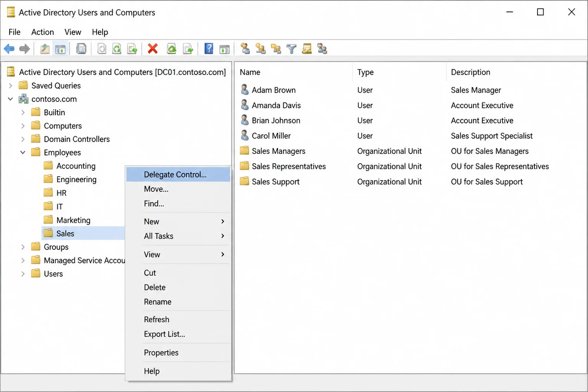The width and height of the screenshot is (588, 392).
Task: Toggle the console tree pane icon
Action: [x=60, y=49]
